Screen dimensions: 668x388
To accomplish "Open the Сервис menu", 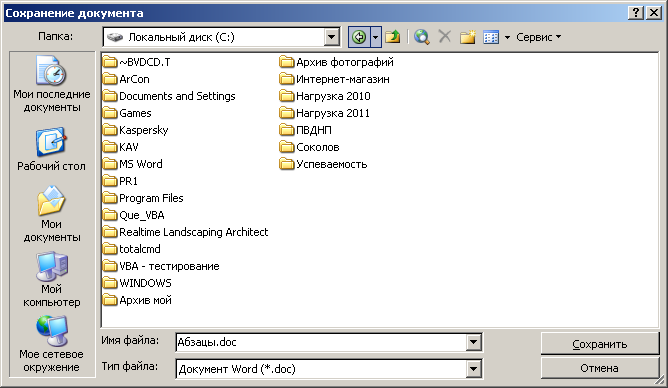I will tap(538, 37).
